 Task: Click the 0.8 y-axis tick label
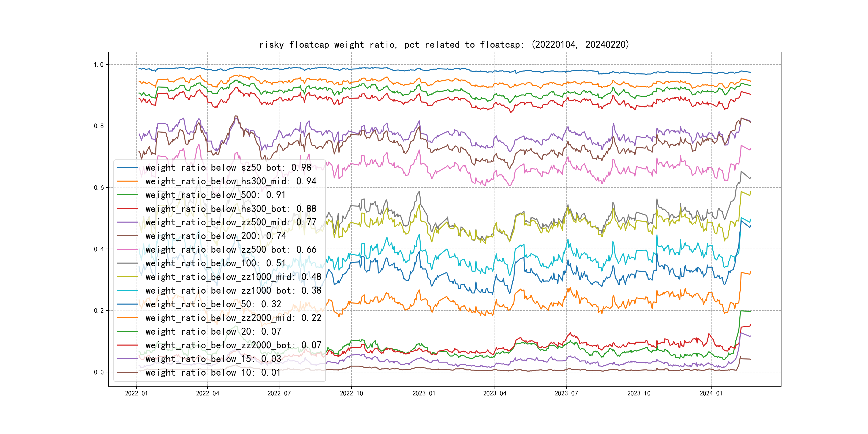click(x=99, y=126)
